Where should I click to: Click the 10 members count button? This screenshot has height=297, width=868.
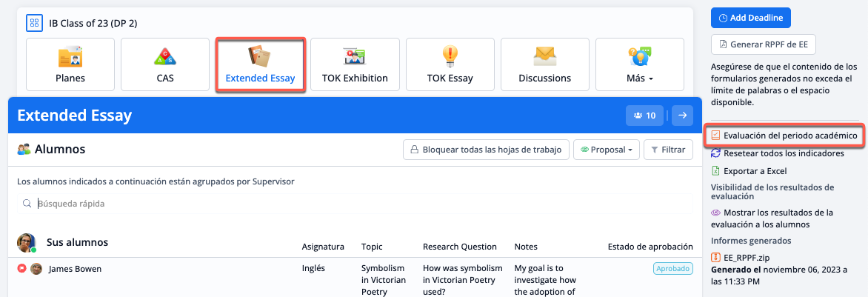[644, 116]
